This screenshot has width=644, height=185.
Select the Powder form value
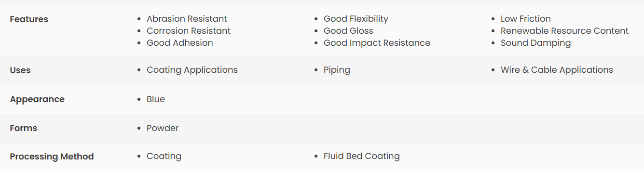[163, 128]
